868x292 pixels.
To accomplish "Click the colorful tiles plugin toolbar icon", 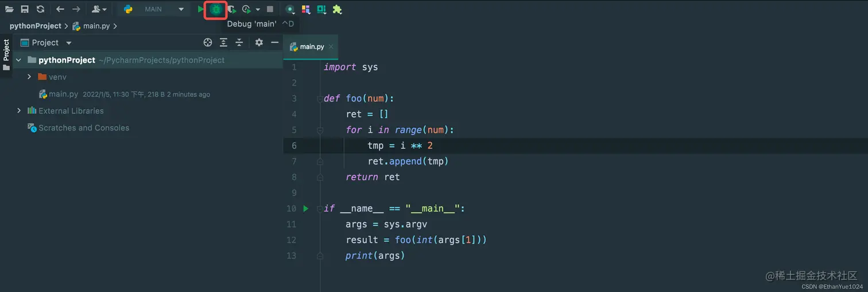I will click(x=305, y=9).
